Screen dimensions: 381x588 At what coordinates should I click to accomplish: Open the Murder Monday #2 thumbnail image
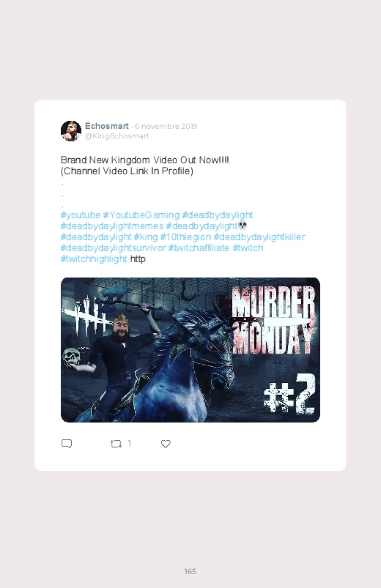pos(190,350)
